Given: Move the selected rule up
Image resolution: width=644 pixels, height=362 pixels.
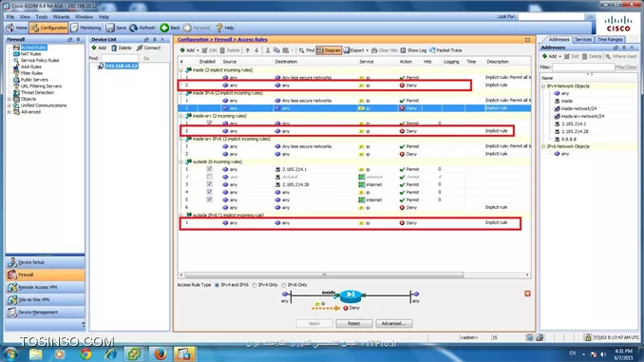Looking at the screenshot, I should [247, 50].
